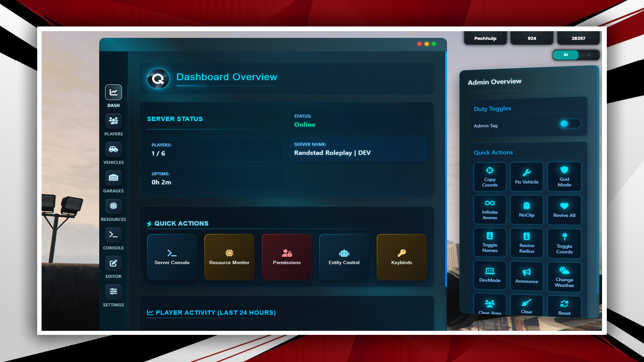This screenshot has height=362, width=644.
Task: Open the Resources chip icon
Action: point(113,206)
